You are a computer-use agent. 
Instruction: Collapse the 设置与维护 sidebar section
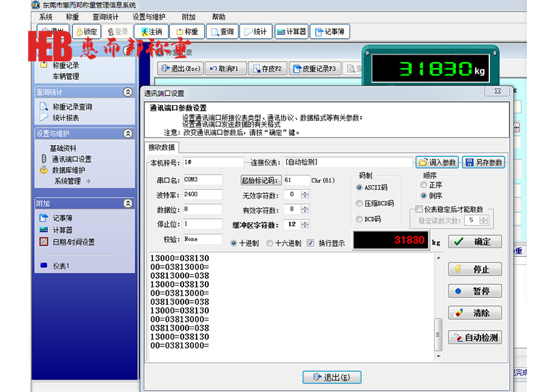(x=128, y=134)
